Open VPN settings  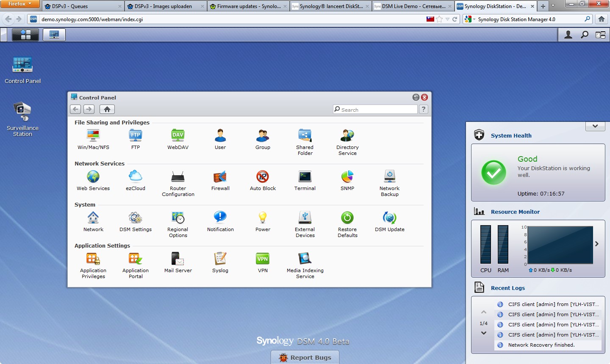click(x=263, y=262)
